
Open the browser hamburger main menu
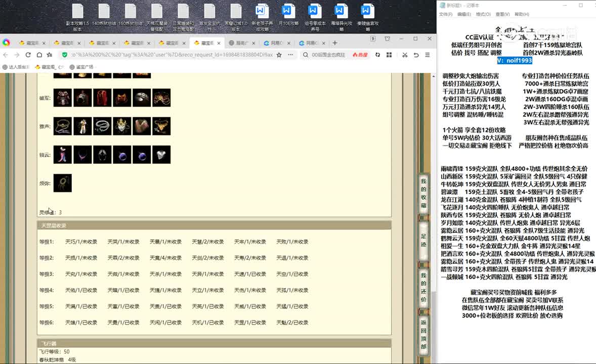coord(427,55)
